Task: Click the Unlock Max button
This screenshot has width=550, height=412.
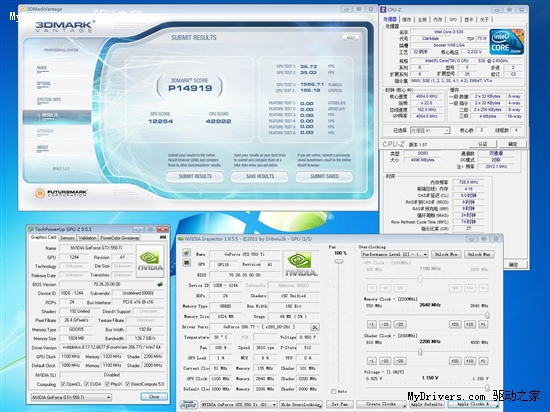Action: (x=479, y=254)
